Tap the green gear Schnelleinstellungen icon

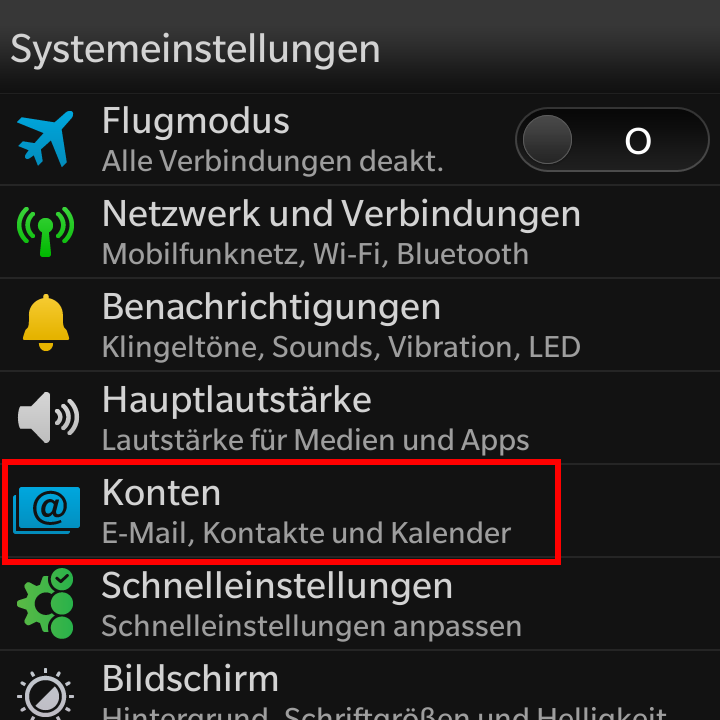(x=45, y=603)
